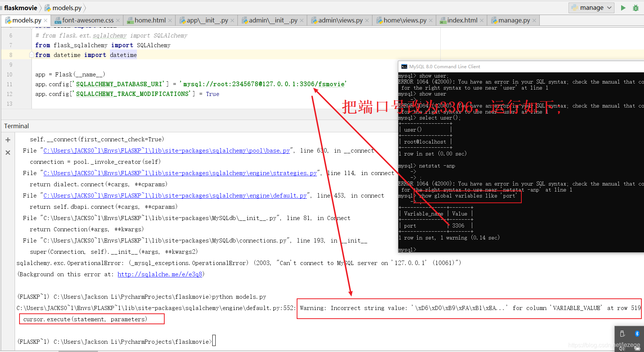Click the volume speaker icon in the taskbar
The image size is (644, 352).
tap(621, 348)
